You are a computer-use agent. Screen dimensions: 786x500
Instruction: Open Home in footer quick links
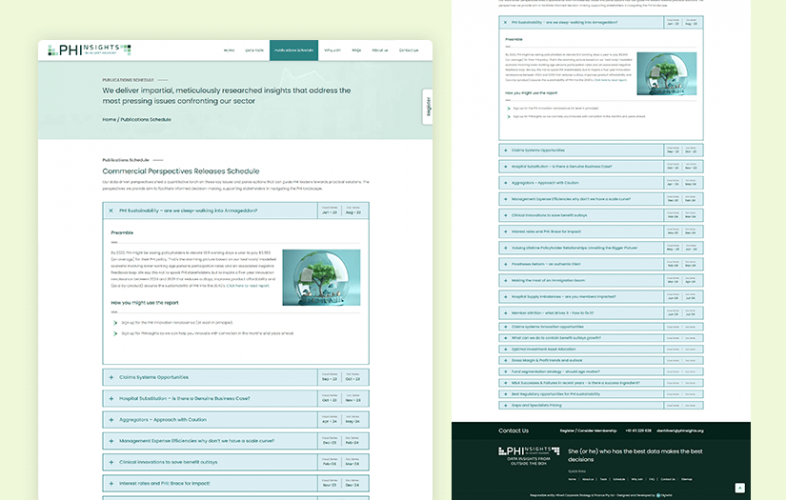tap(572, 479)
